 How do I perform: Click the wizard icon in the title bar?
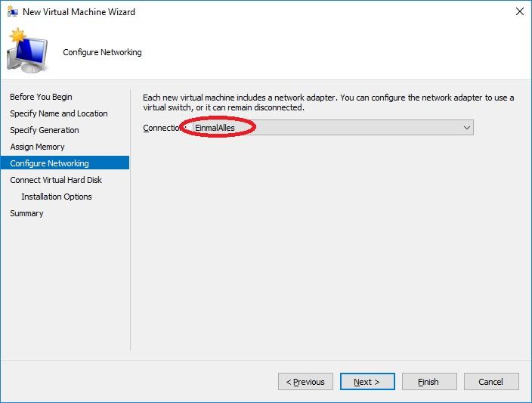[x=12, y=12]
